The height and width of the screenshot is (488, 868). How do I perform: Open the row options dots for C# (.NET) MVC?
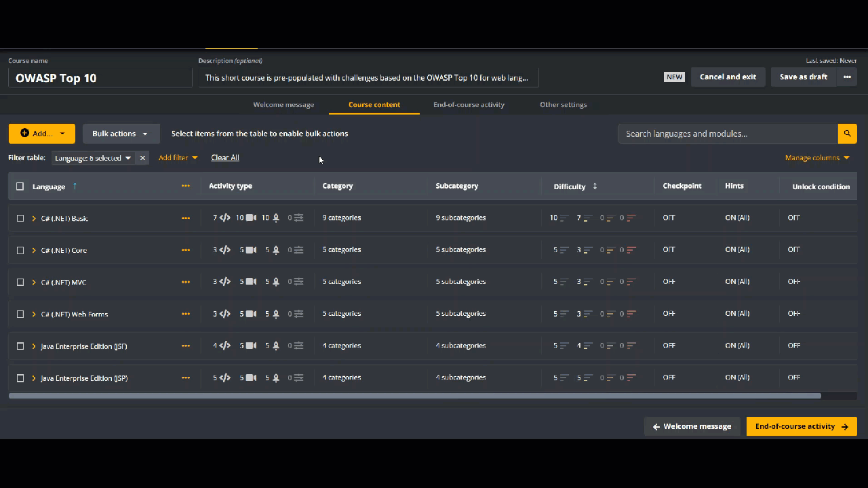186,282
